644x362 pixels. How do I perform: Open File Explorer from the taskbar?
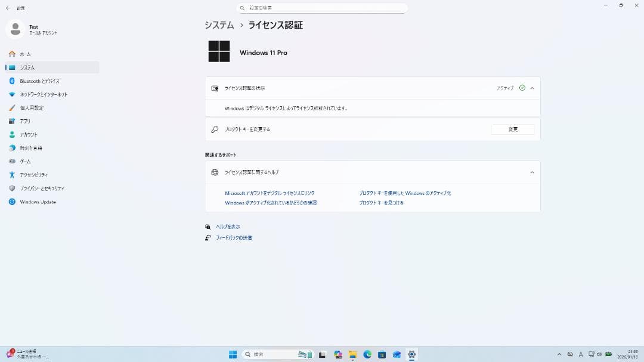pos(353,354)
